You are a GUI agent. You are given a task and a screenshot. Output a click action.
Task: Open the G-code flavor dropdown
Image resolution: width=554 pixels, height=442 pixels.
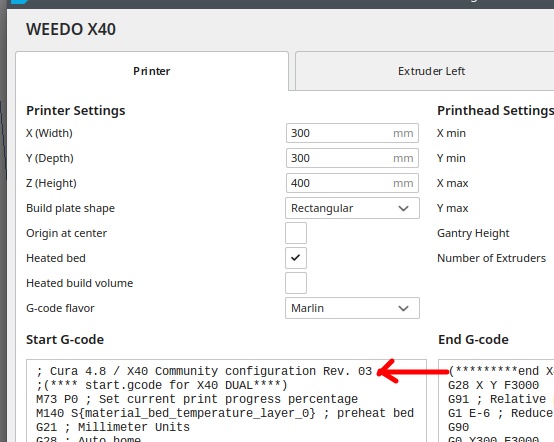(x=352, y=308)
